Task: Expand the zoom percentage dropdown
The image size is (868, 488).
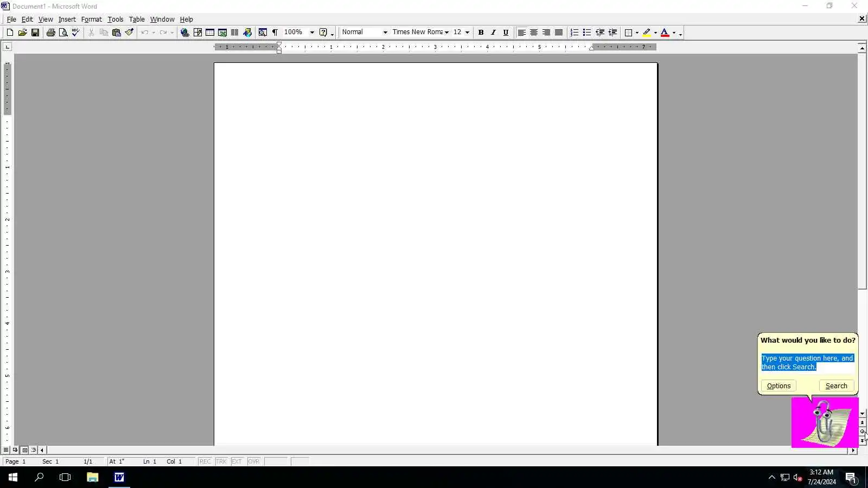Action: pos(312,33)
